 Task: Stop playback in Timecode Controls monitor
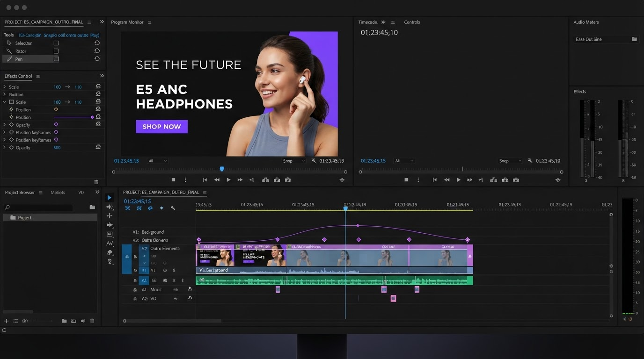(x=406, y=179)
